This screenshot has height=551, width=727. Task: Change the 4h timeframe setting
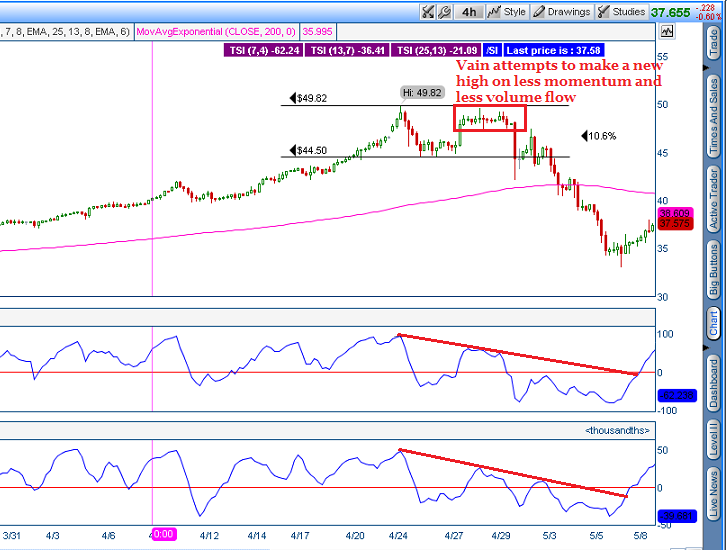pyautogui.click(x=469, y=12)
